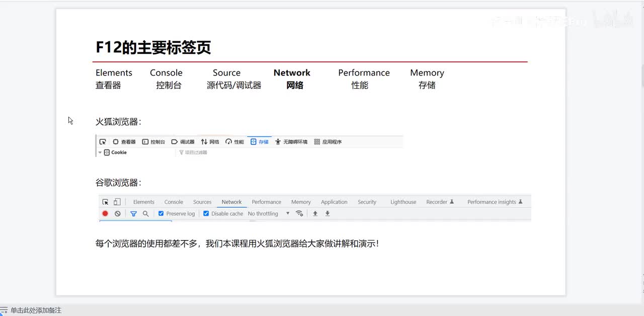Open the No throttling dropdown
Screen dimensions: 644x316
tap(269, 213)
